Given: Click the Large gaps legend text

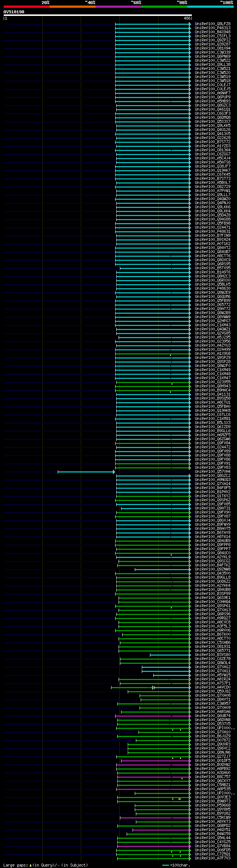Looking at the screenshot, I should pyautogui.click(x=16, y=865).
